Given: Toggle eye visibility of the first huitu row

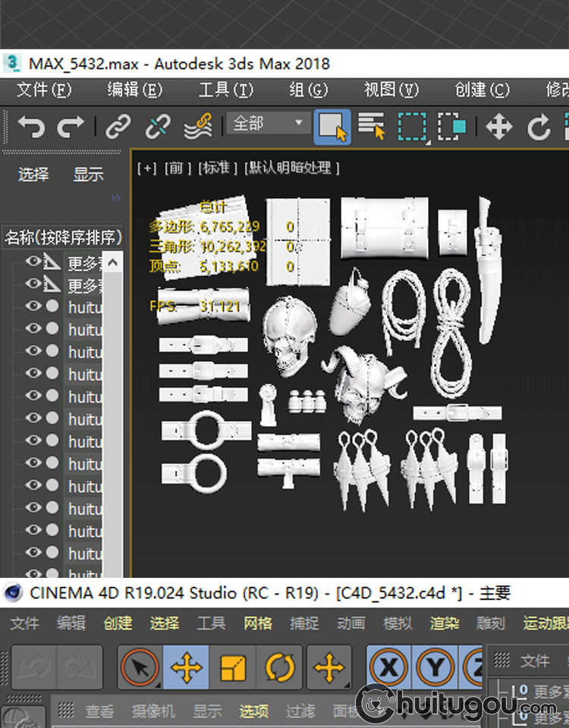Looking at the screenshot, I should [x=33, y=306].
